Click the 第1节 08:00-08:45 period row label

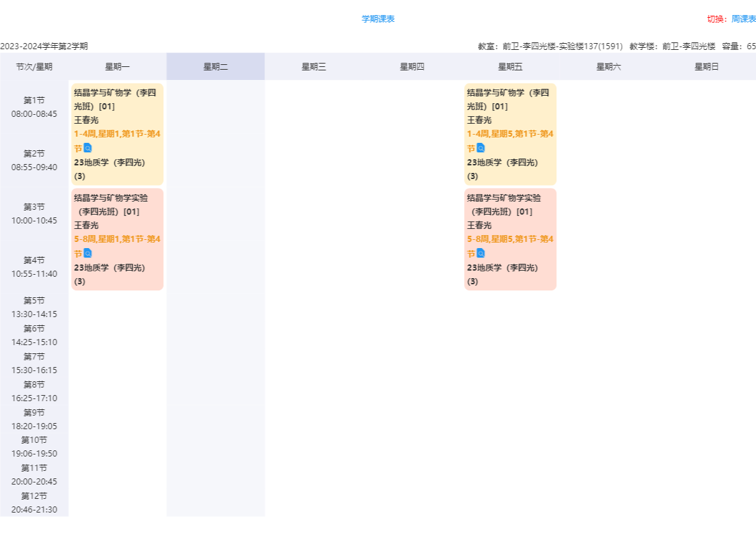(34, 107)
